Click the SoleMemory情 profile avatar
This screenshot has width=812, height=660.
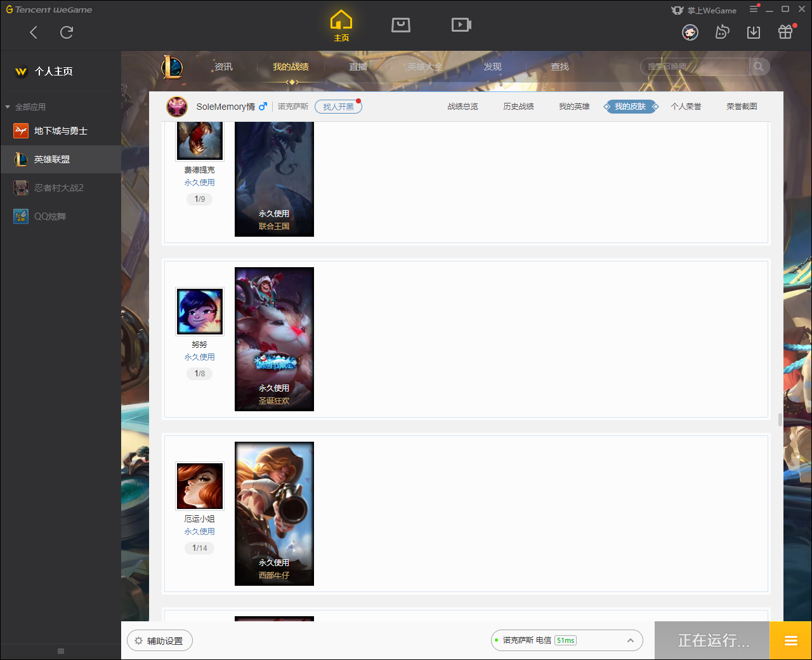coord(177,107)
